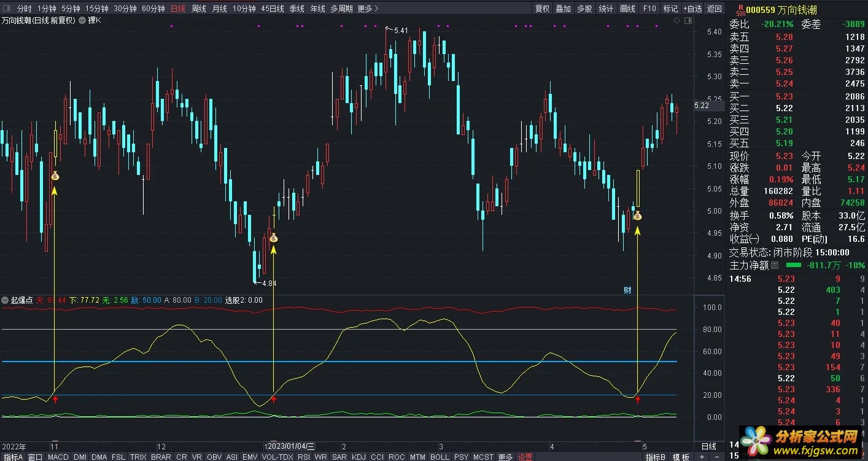868x461 pixels.
Task: Switch to 年线 period
Action: click(318, 9)
